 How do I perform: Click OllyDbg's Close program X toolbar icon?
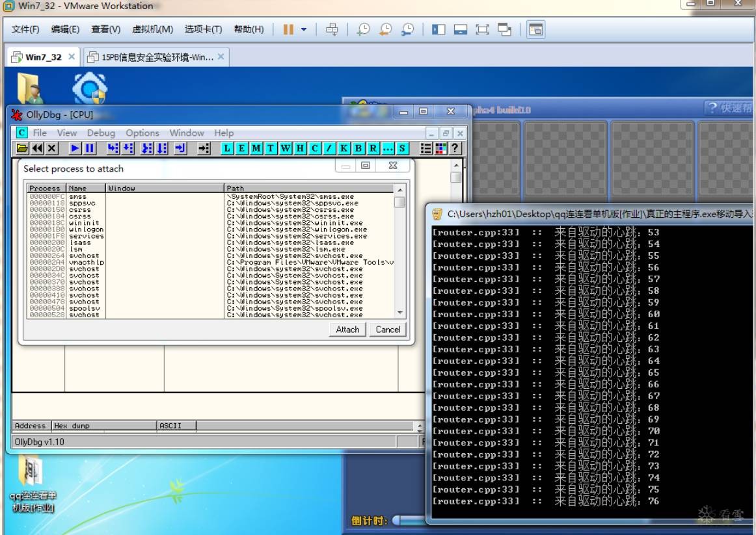[52, 148]
